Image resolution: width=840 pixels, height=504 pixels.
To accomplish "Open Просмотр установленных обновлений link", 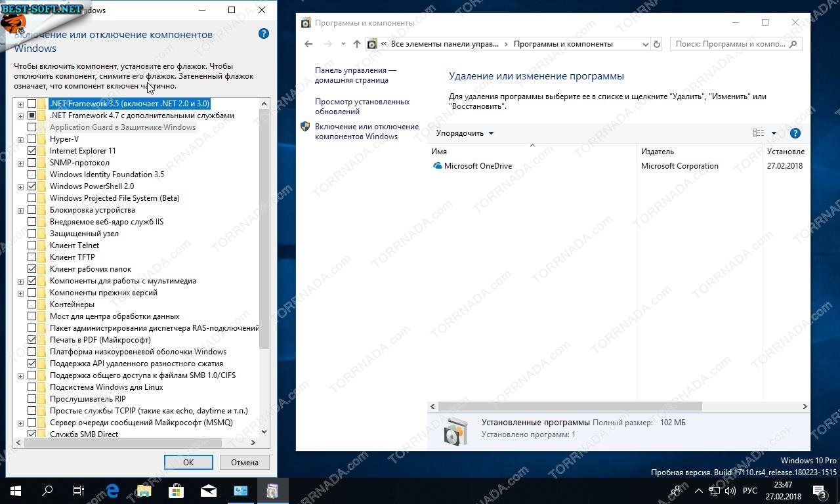I will (362, 106).
